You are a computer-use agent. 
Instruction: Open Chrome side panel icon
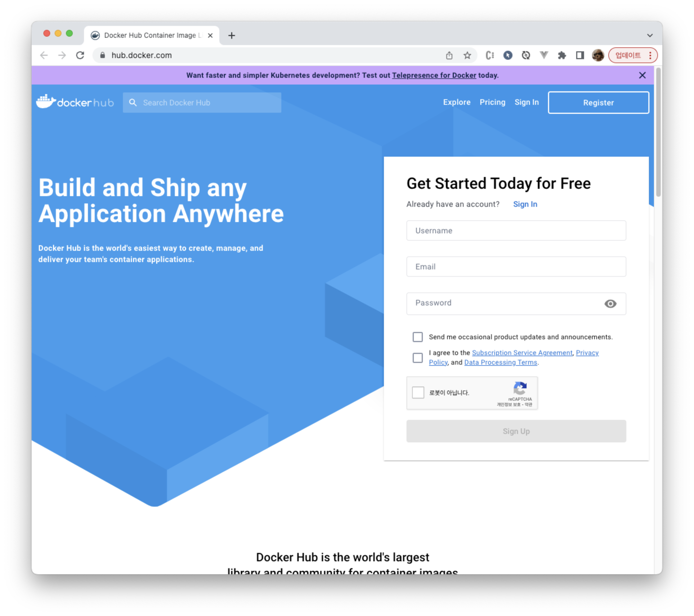point(580,55)
